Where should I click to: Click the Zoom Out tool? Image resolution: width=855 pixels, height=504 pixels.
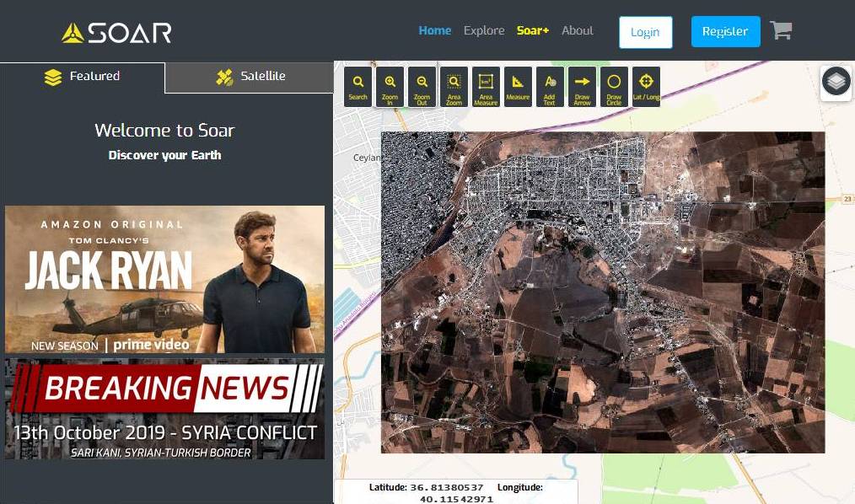click(x=422, y=87)
